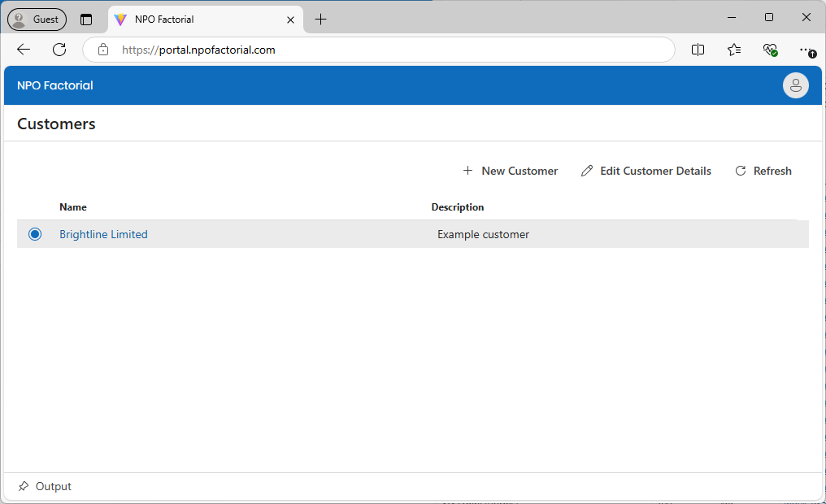Expand the Output panel
The width and height of the screenshot is (826, 504).
coord(54,486)
